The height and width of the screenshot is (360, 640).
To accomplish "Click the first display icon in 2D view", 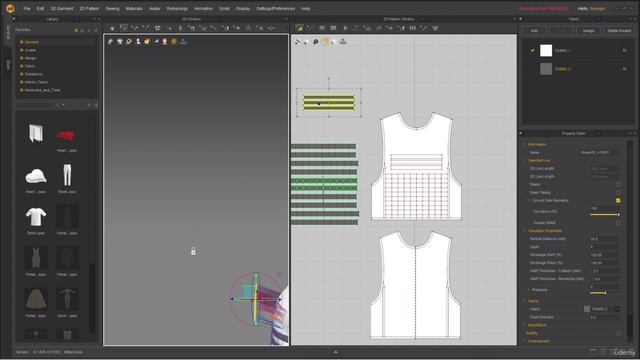I will (x=298, y=42).
